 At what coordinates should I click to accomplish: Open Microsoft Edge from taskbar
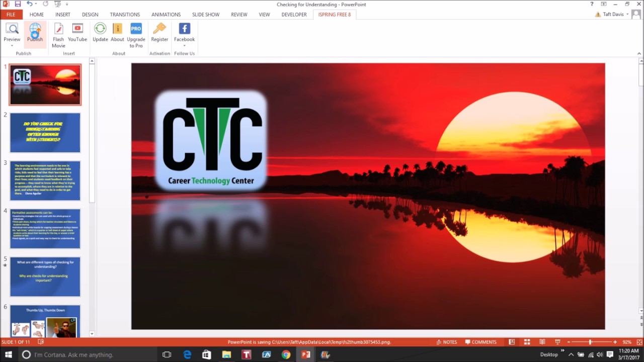pos(187,354)
